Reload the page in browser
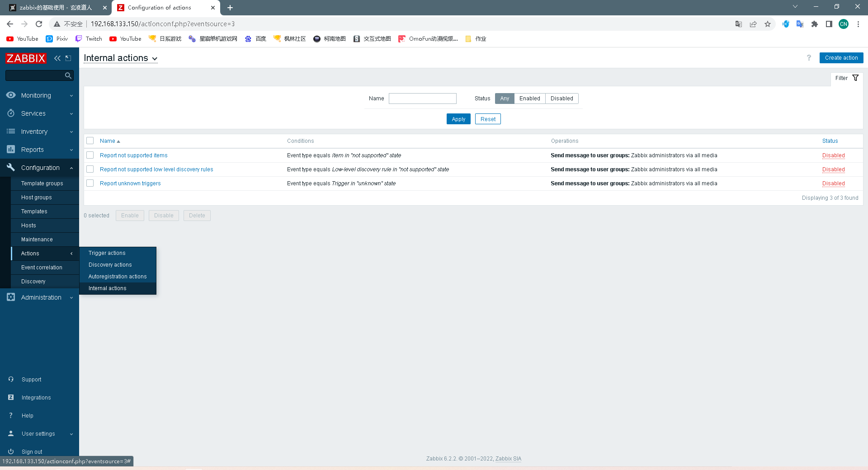Image resolution: width=868 pixels, height=470 pixels. [x=39, y=24]
